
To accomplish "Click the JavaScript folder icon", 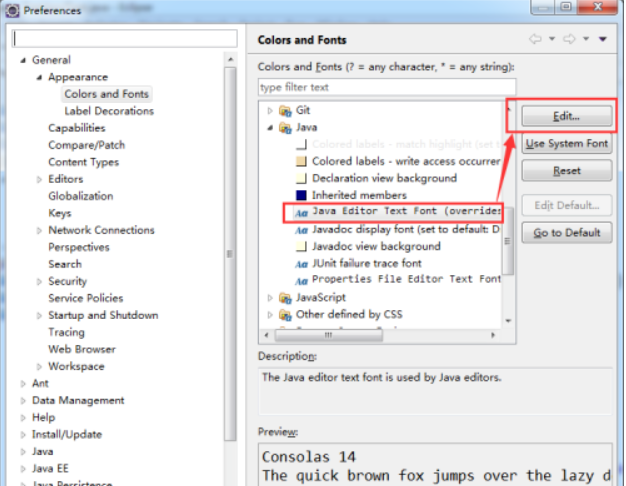I will 286,297.
